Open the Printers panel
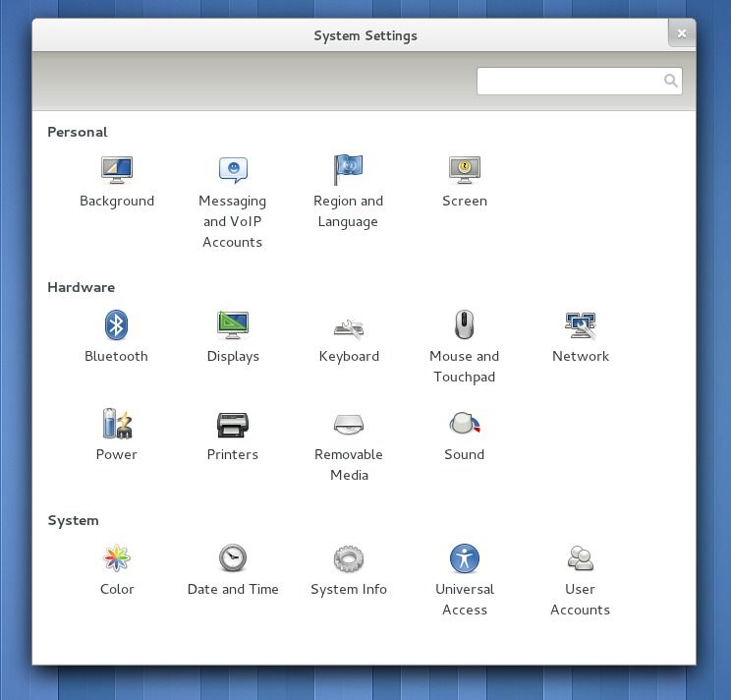This screenshot has width=731, height=700. point(233,424)
